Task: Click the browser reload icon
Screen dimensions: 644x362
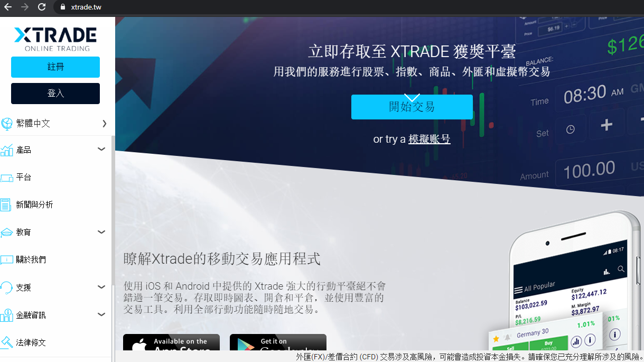Action: [x=41, y=7]
